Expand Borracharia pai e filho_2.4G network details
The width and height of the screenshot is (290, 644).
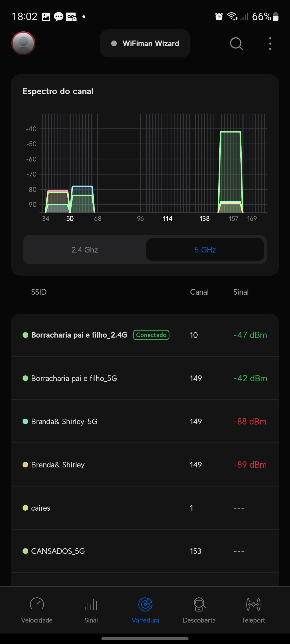coord(79,335)
